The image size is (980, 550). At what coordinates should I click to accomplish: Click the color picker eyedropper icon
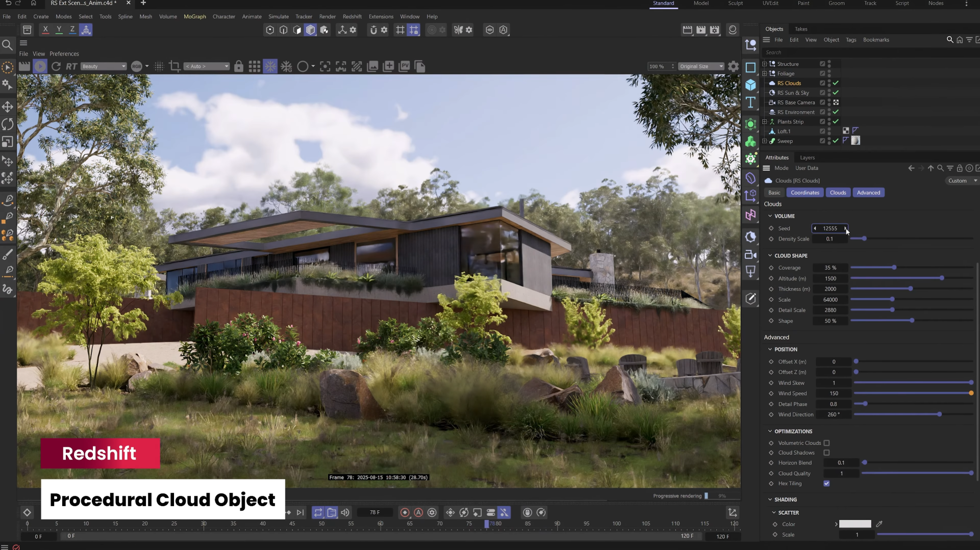(x=879, y=524)
